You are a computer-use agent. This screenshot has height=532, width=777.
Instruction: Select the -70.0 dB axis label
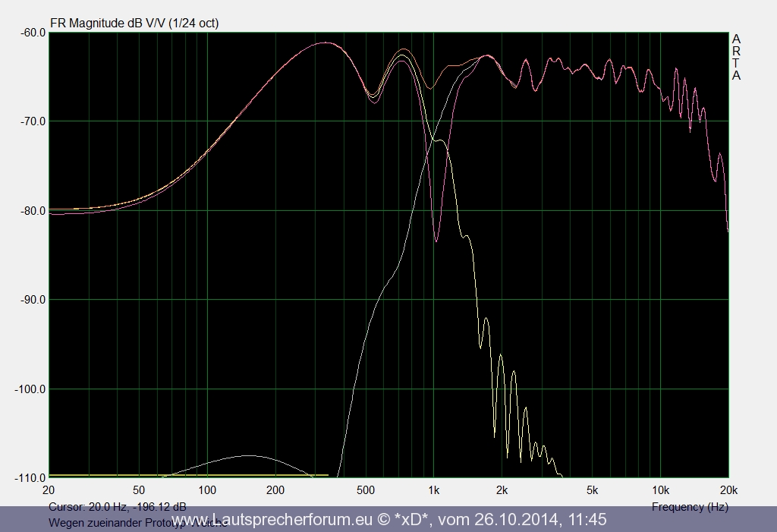click(x=31, y=121)
